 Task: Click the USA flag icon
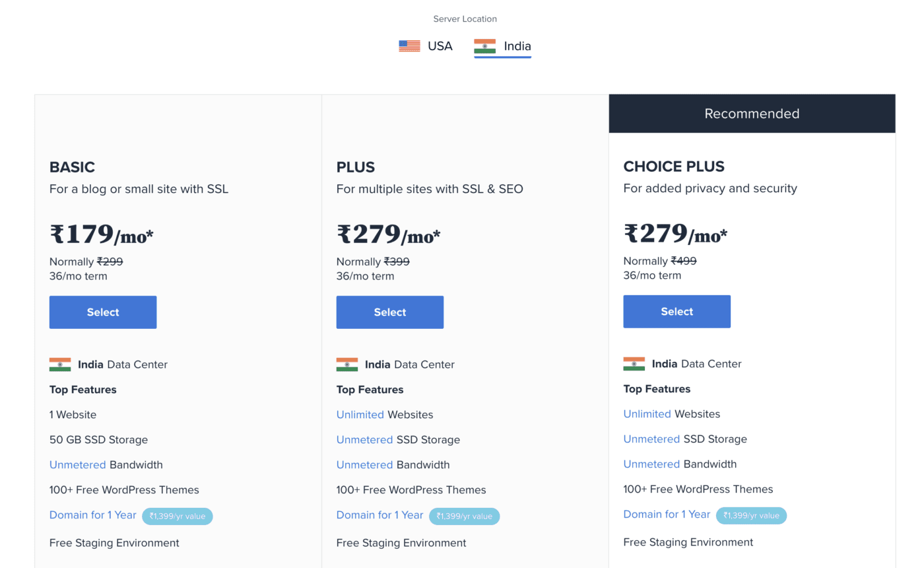click(409, 46)
